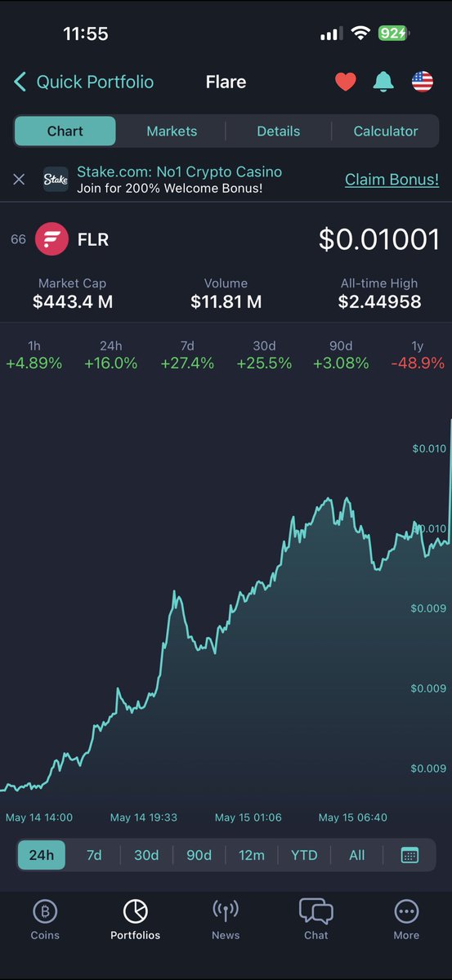Viewport: 452px width, 980px height.
Task: Open the News section
Action: pos(226,920)
